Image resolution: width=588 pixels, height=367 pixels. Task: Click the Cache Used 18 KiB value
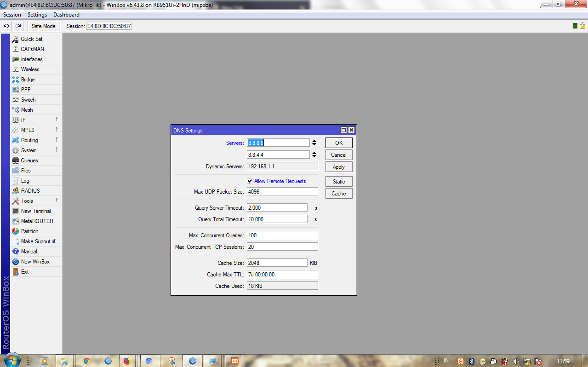(x=282, y=286)
